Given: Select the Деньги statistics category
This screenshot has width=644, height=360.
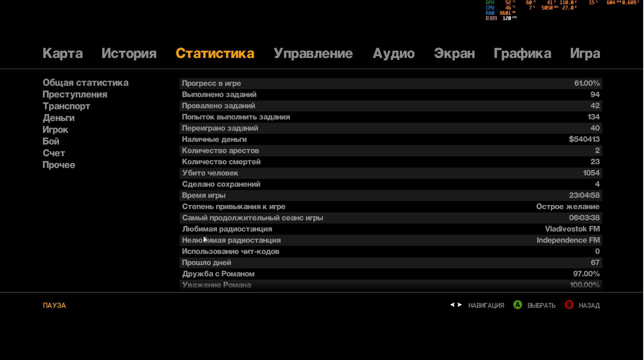Looking at the screenshot, I should click(x=59, y=118).
